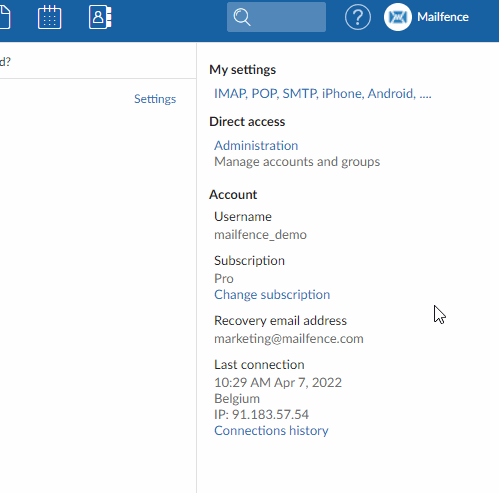499x493 pixels.
Task: Click the Direct access heading
Action: 247,122
